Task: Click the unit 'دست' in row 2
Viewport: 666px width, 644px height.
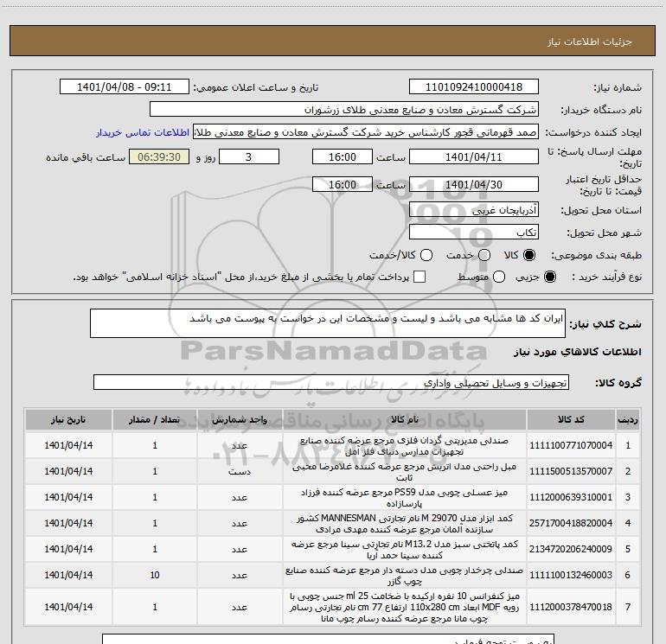Action: [x=240, y=472]
